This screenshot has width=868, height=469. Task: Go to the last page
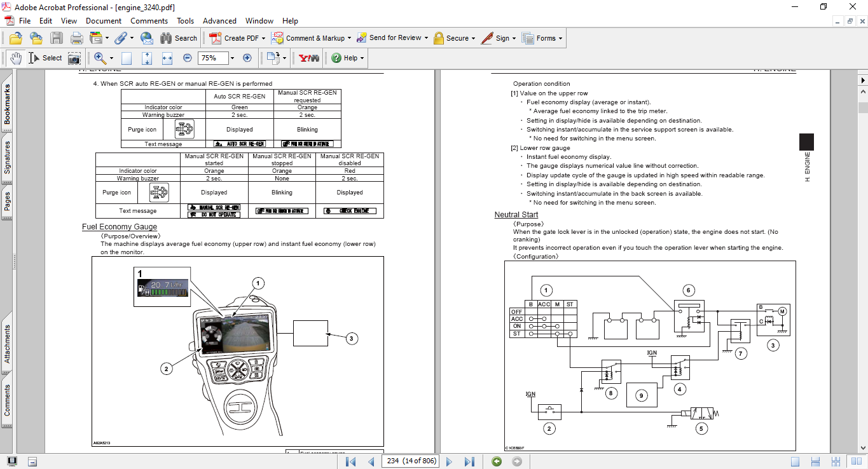469,461
